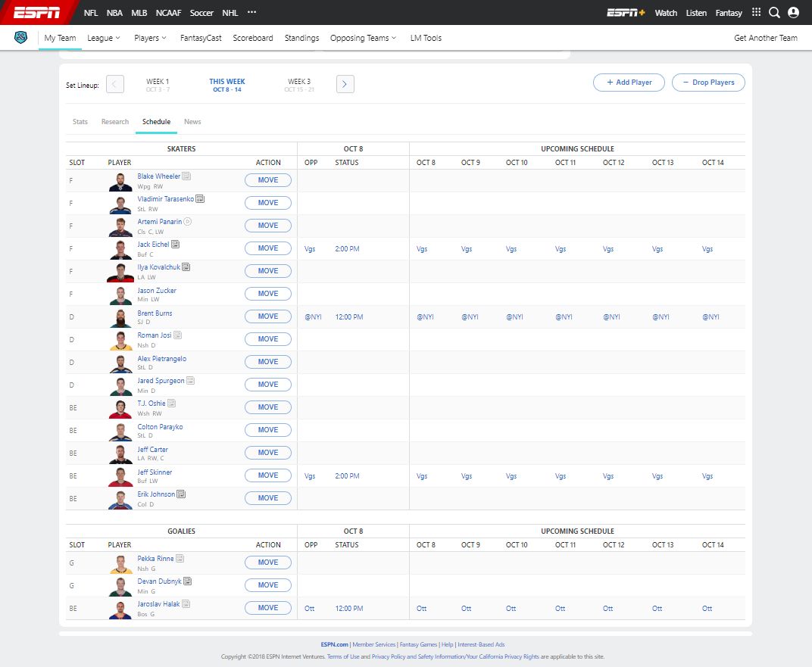Open news note for Devan Dubnyk
812x667 pixels.
point(188,581)
